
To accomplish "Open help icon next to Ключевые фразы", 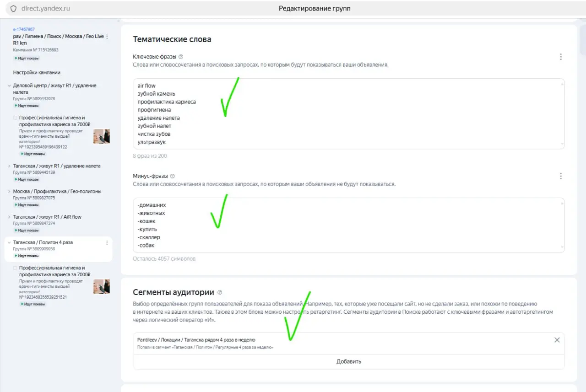I will (181, 57).
